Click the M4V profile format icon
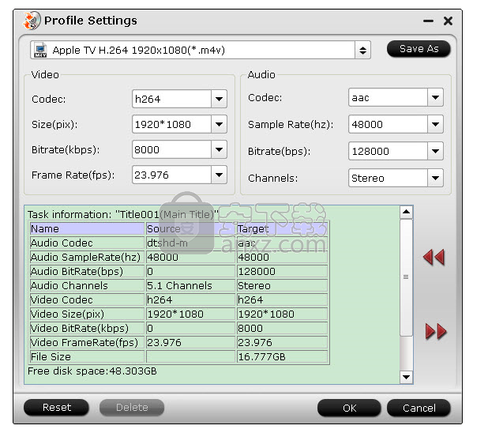488x448 pixels. (x=40, y=50)
